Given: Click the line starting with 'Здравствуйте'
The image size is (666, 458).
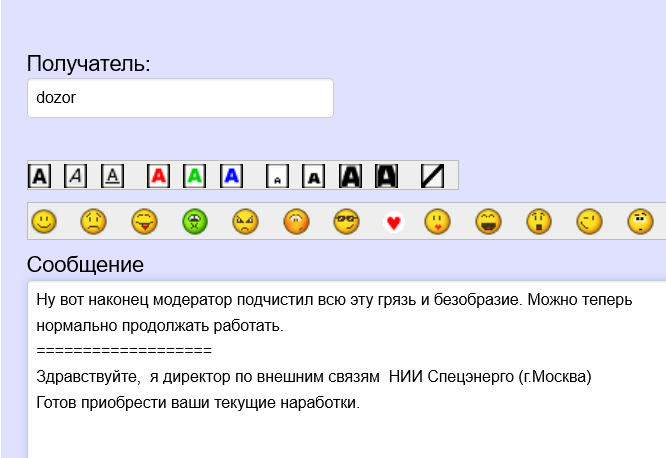Looking at the screenshot, I should pyautogui.click(x=314, y=376).
